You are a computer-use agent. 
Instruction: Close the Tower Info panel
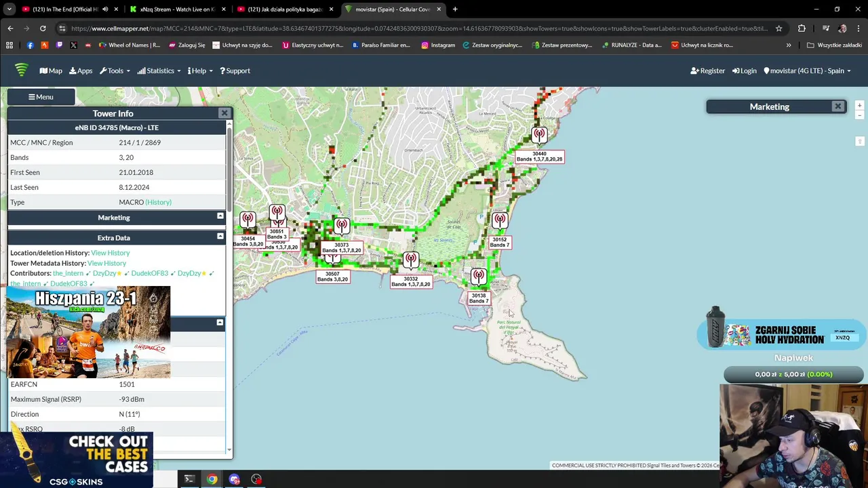point(224,113)
